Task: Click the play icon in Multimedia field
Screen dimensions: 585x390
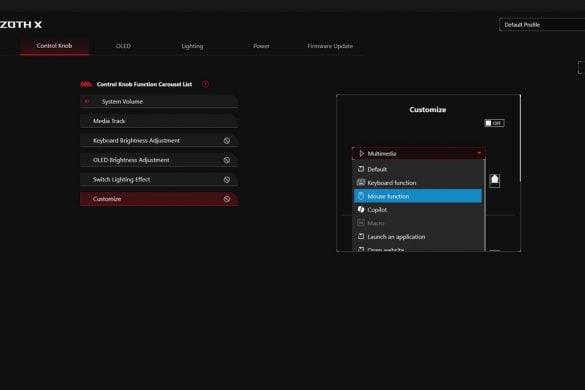Action: [x=361, y=153]
